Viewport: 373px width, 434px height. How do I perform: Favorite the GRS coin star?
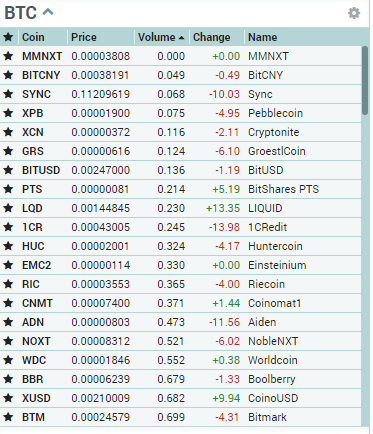[8, 151]
